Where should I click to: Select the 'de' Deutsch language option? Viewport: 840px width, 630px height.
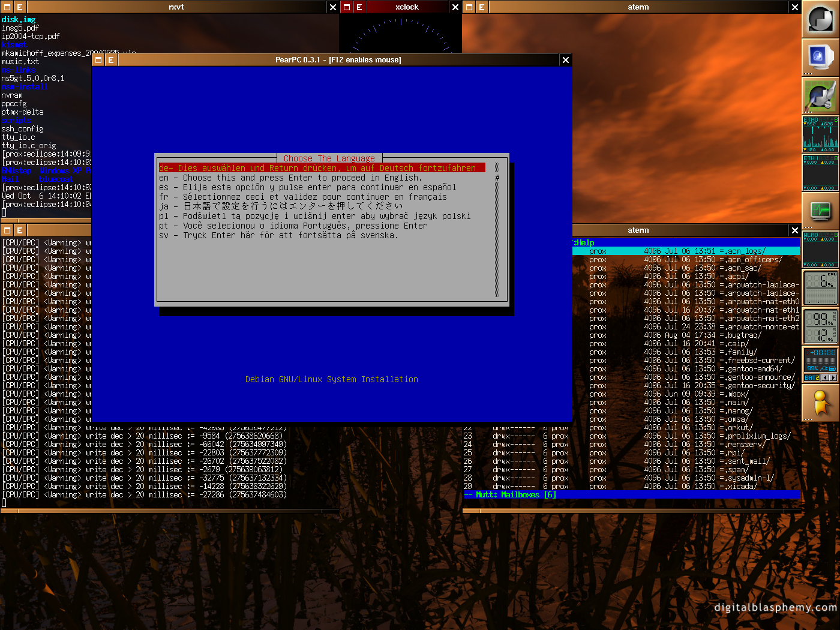pos(322,168)
